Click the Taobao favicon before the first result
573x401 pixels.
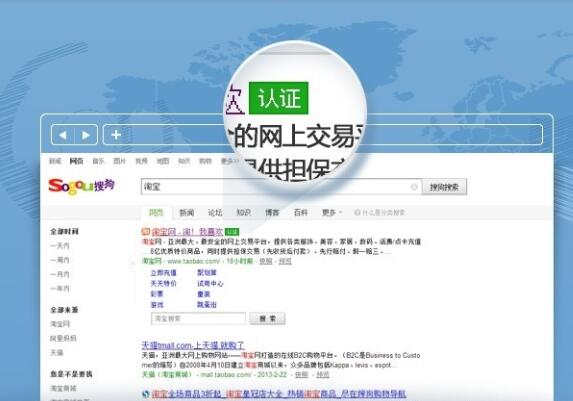(145, 231)
